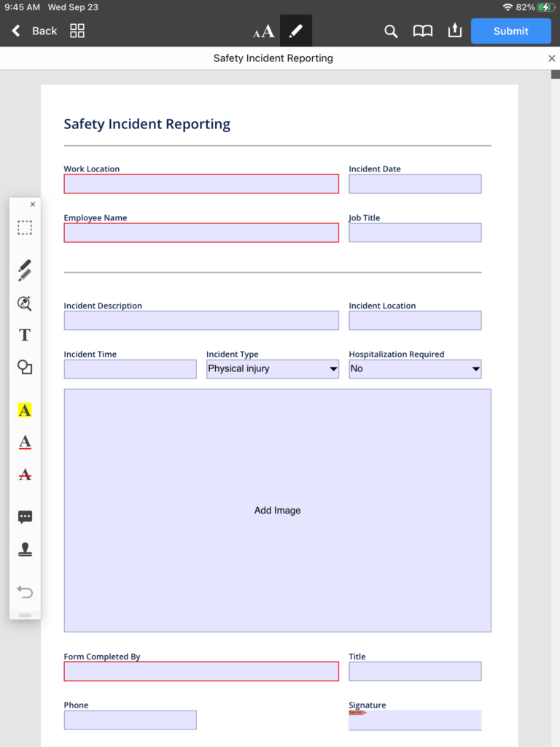Go Back to the previous screen
The image size is (560, 747).
(34, 31)
